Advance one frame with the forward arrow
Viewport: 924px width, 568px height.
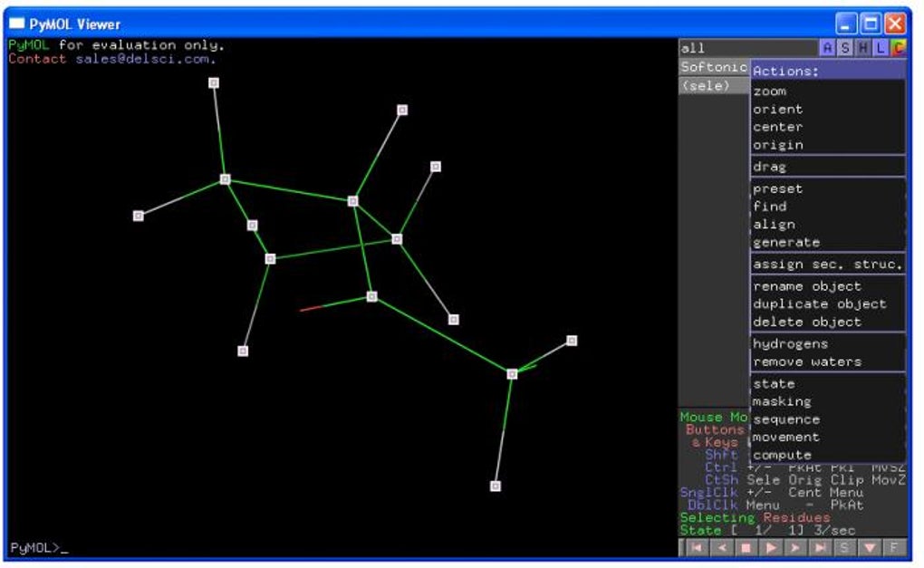795,548
